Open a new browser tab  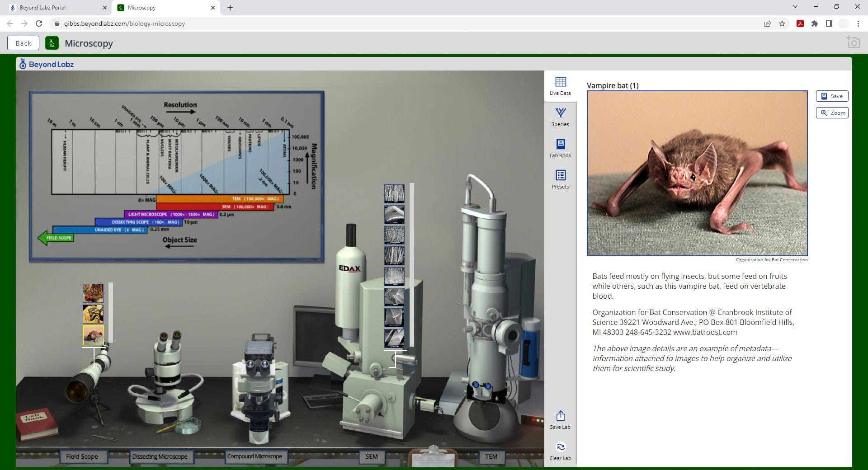[x=230, y=8]
